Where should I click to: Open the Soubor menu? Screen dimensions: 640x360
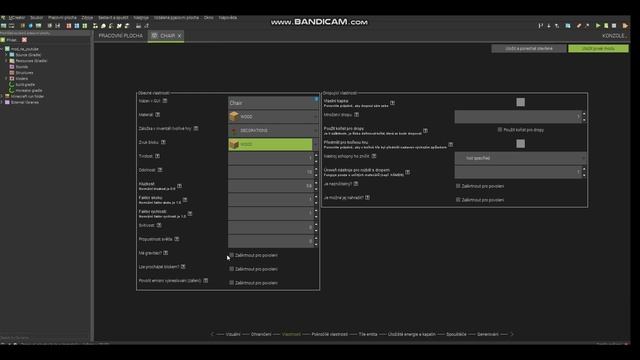36,18
